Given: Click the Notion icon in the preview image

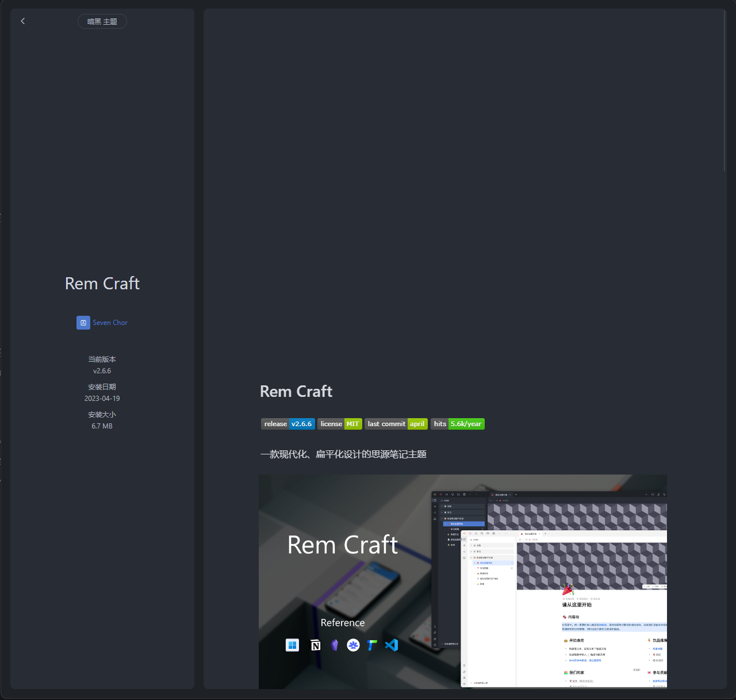Looking at the screenshot, I should coord(315,645).
